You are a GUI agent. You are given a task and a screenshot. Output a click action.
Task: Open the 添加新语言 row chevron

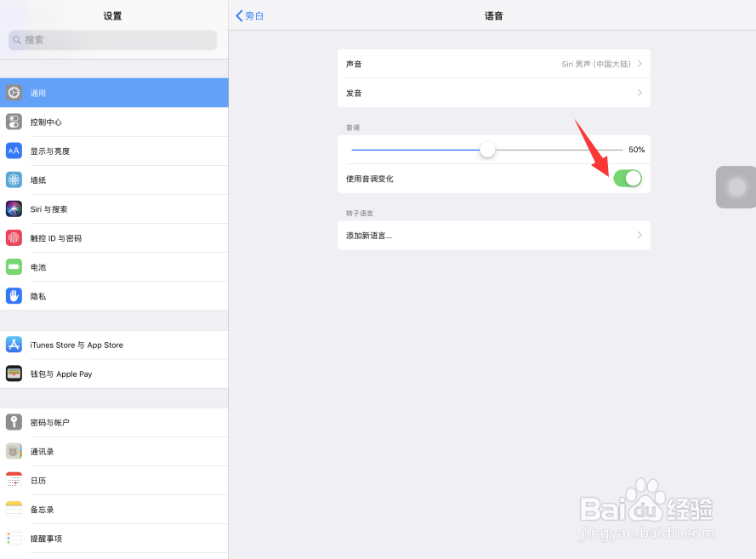coord(639,235)
